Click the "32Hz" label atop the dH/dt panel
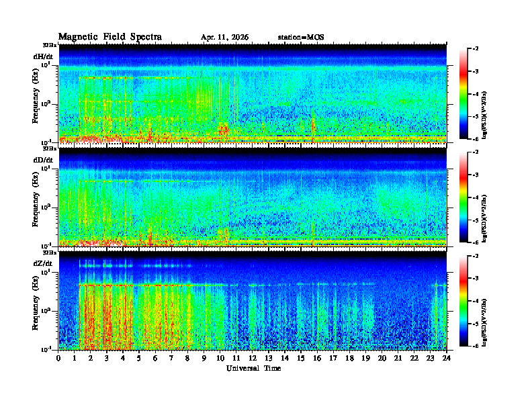Viewport: 532px width, 411px height. (x=49, y=45)
